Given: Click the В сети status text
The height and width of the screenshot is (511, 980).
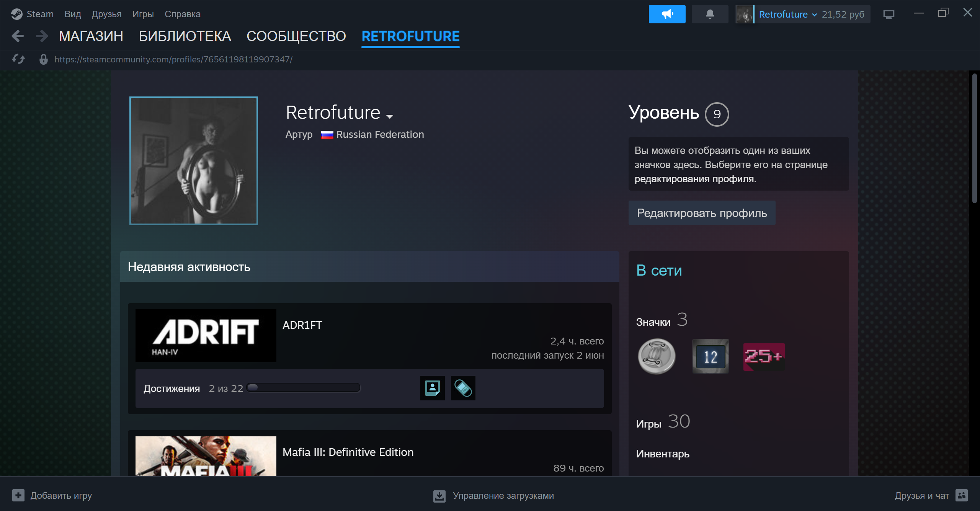Looking at the screenshot, I should pyautogui.click(x=659, y=271).
